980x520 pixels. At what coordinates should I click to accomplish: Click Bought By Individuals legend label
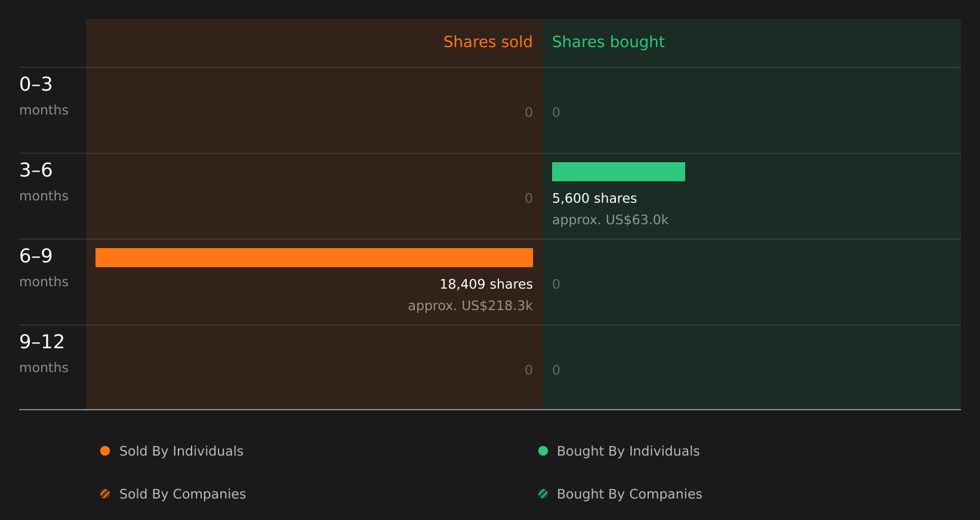628,451
